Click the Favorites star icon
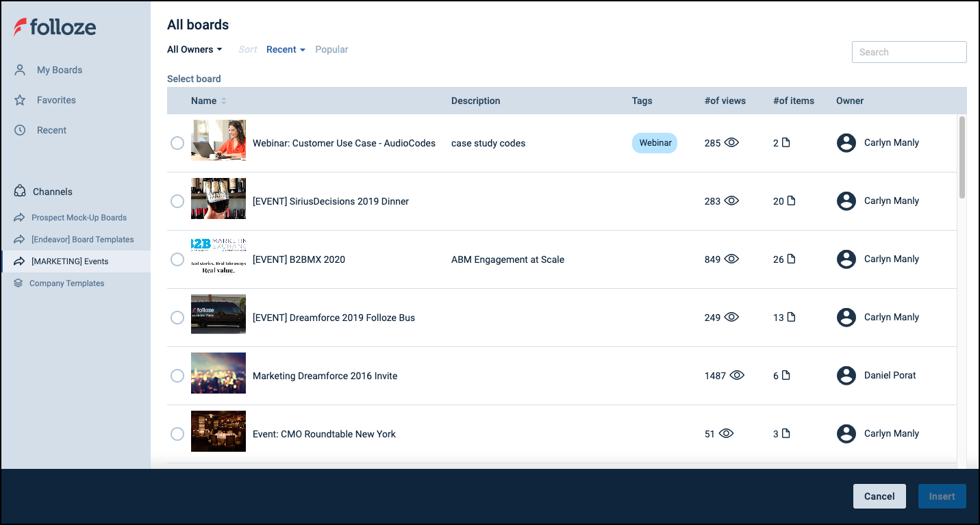Image resolution: width=980 pixels, height=525 pixels. point(21,100)
